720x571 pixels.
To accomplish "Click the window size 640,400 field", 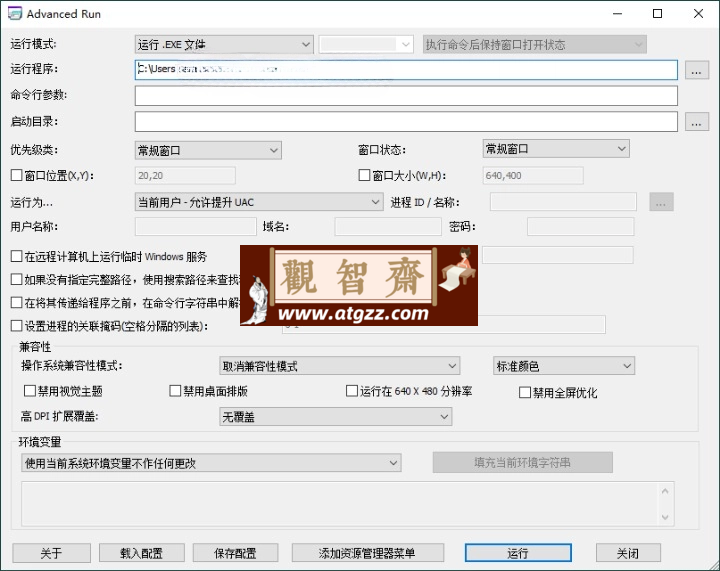I will click(533, 175).
